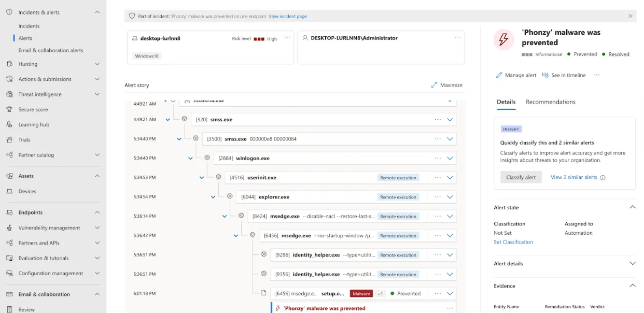Click the Classify alert button
Viewport: 644px width, 313px height.
tap(521, 177)
